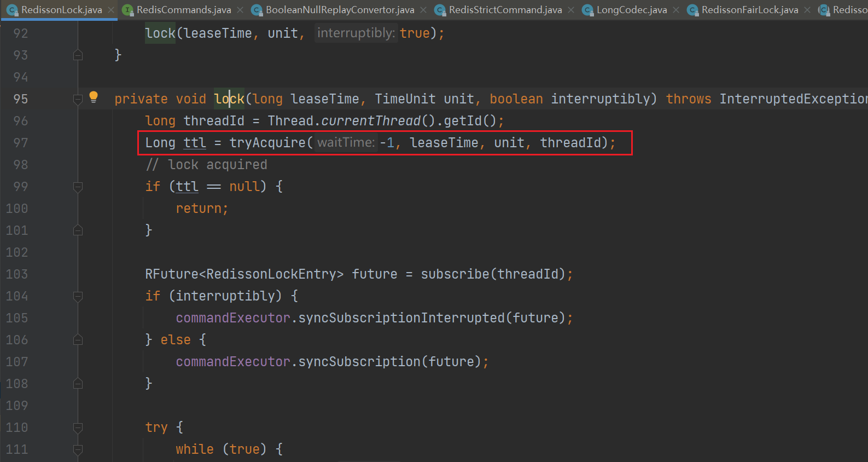Close the RedisCommands.java tab
This screenshot has height=462, width=868.
click(240, 10)
